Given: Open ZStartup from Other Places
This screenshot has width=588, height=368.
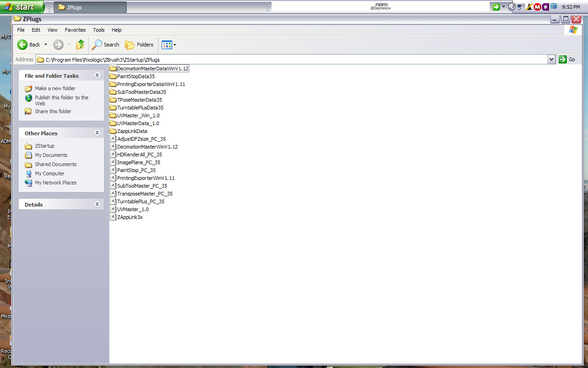Looking at the screenshot, I should click(x=45, y=146).
